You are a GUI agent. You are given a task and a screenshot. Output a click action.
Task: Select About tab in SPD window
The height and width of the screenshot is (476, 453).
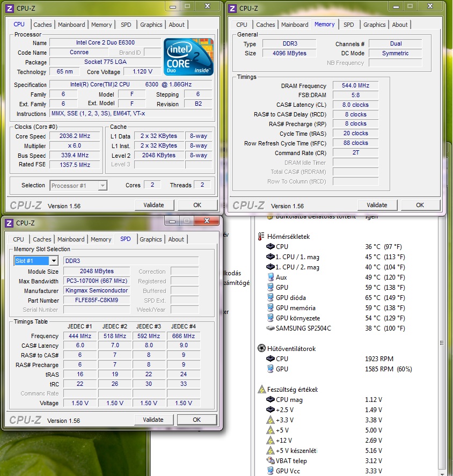(176, 239)
